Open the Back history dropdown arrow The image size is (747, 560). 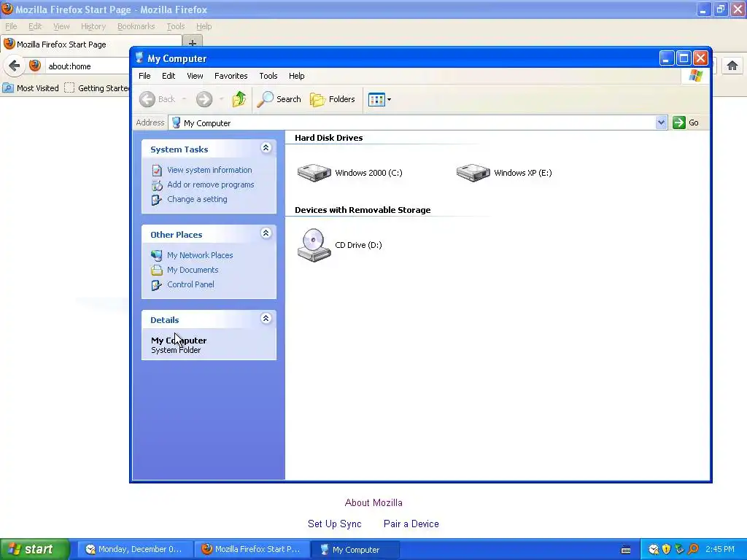coord(184,99)
